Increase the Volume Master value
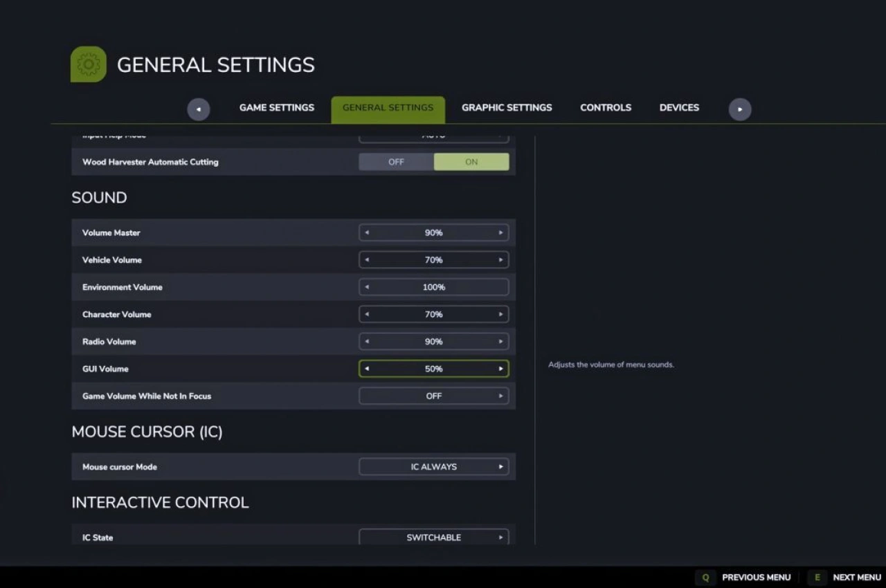The height and width of the screenshot is (588, 886). tap(500, 232)
